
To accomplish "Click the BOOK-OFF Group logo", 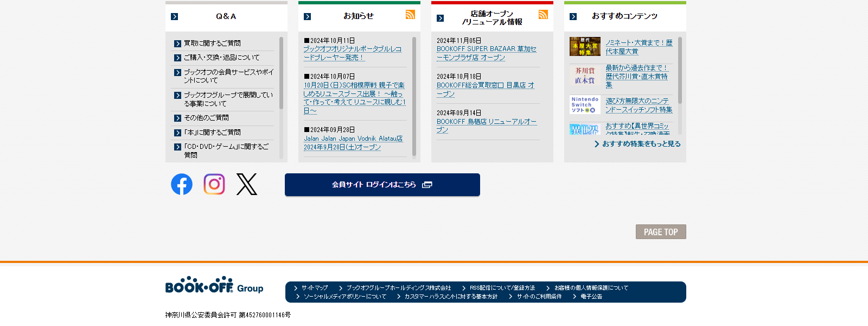I will tap(214, 285).
